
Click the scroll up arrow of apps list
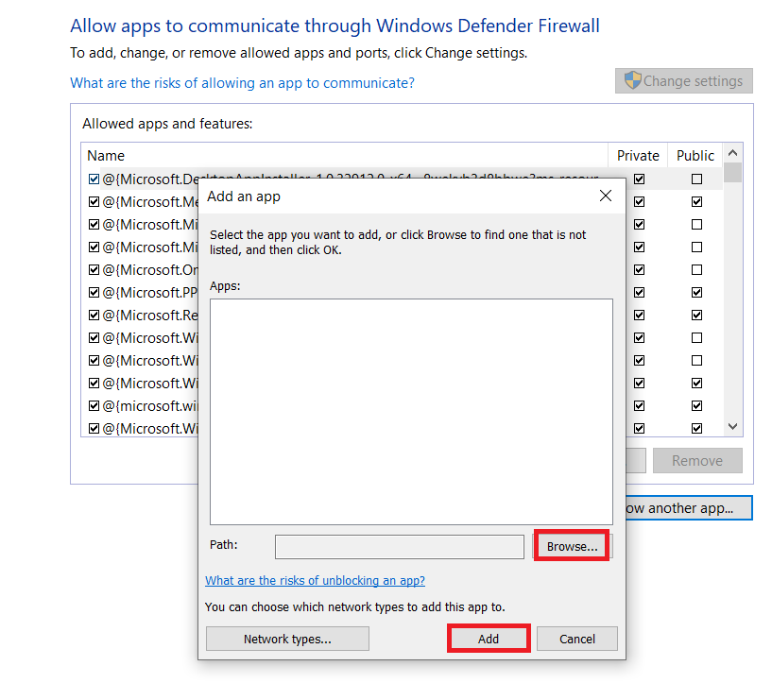coord(732,154)
